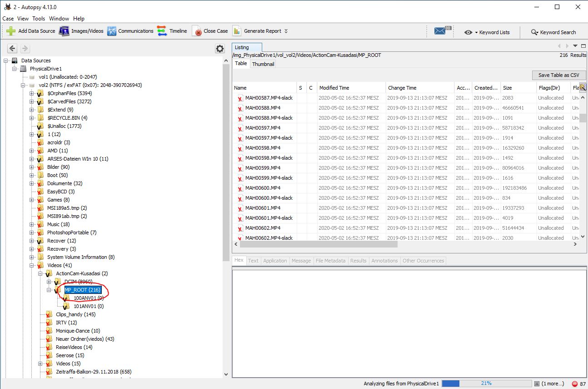Expand the DCIM (8960) folder
The width and height of the screenshot is (588, 389).
point(49,282)
